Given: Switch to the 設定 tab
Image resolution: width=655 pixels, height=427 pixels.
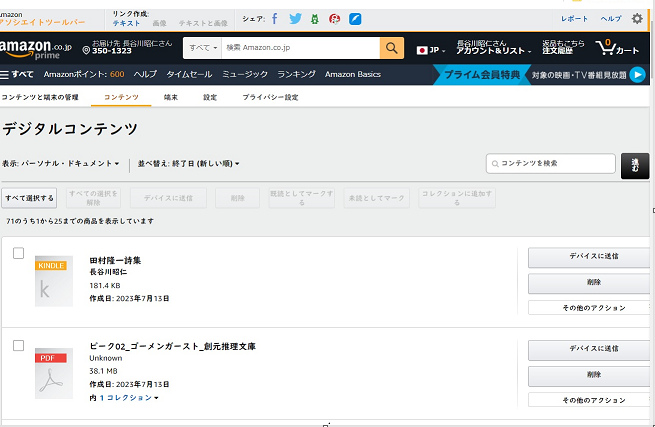Looking at the screenshot, I should [x=210, y=97].
